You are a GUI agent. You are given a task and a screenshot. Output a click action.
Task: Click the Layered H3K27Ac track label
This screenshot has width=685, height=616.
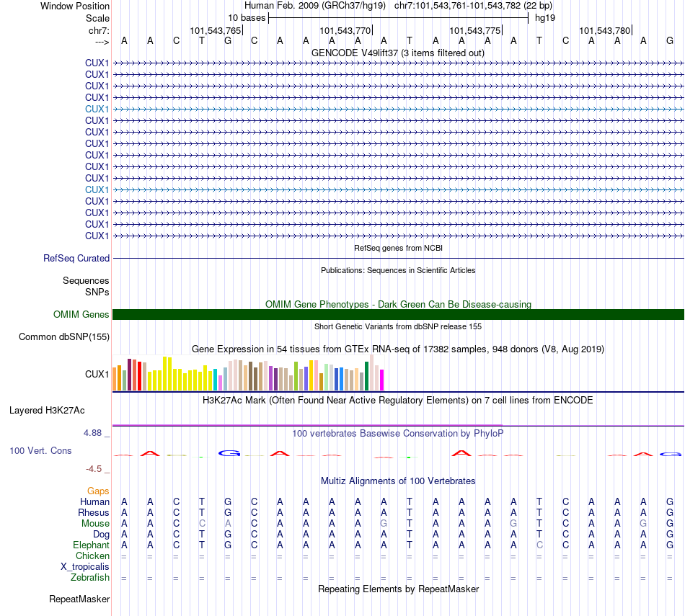tap(47, 411)
